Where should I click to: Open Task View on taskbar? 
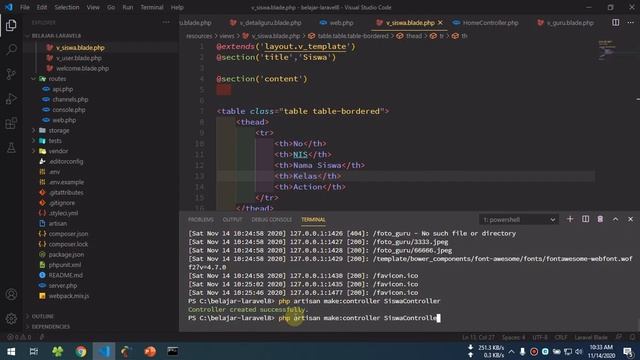(x=34, y=351)
